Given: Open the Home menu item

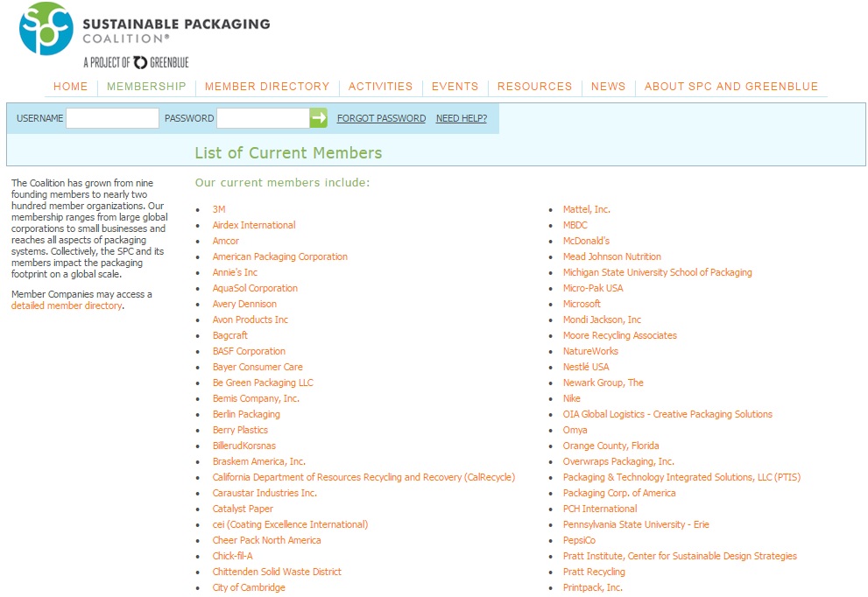Looking at the screenshot, I should coord(70,87).
